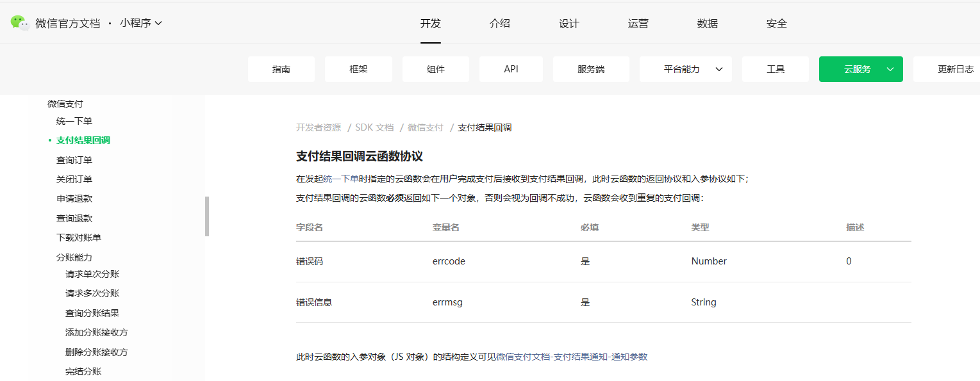Click the 类型 column header

pos(700,227)
